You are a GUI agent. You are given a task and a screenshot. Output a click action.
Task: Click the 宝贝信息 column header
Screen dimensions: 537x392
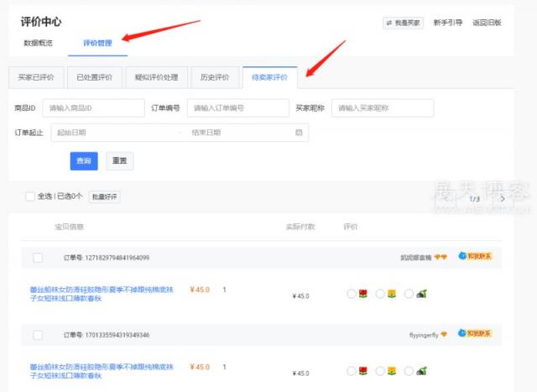[69, 227]
